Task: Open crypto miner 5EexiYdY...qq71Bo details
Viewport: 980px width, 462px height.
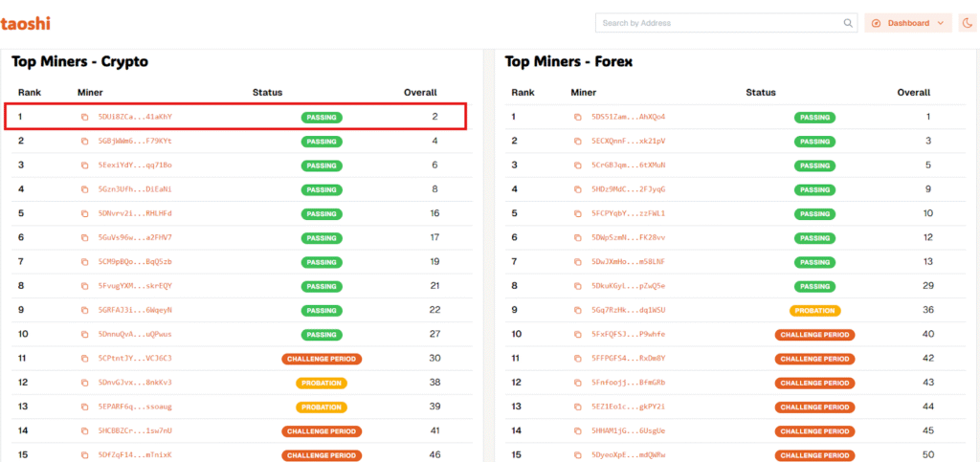Action: [x=135, y=165]
